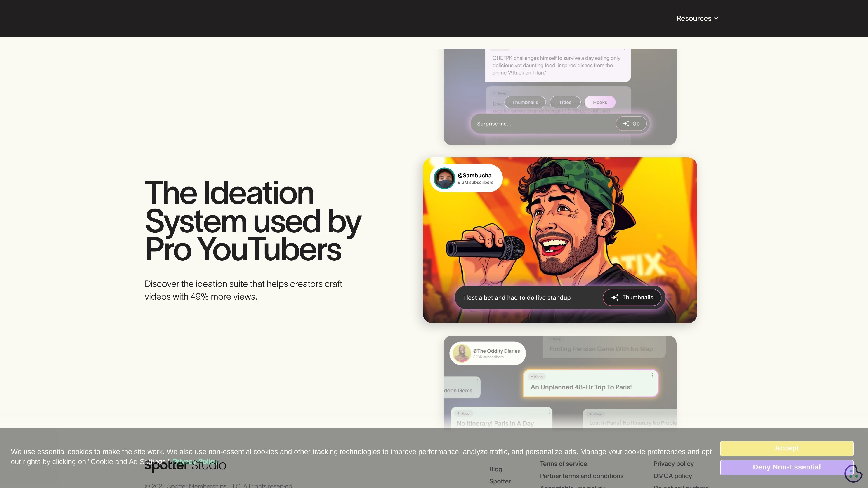This screenshot has height=488, width=868.
Task: Open kebab menu on Unplanned 48-Hr Trip card
Action: (x=652, y=375)
